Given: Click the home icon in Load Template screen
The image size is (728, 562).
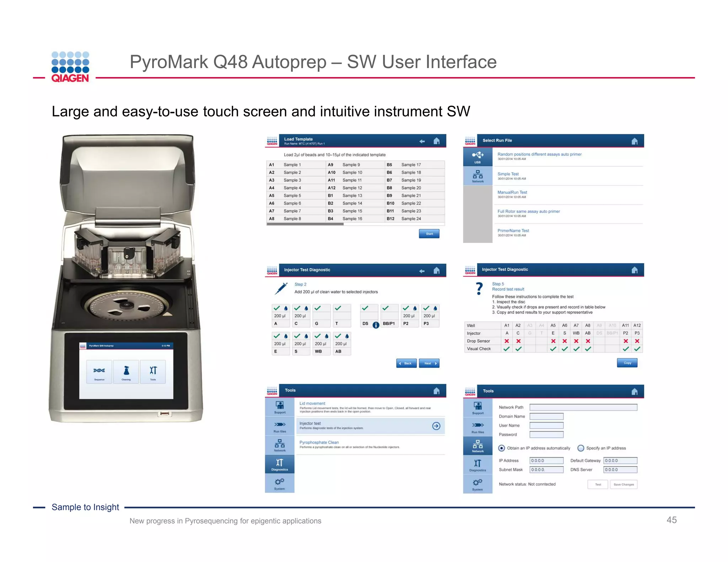Looking at the screenshot, I should 437,141.
